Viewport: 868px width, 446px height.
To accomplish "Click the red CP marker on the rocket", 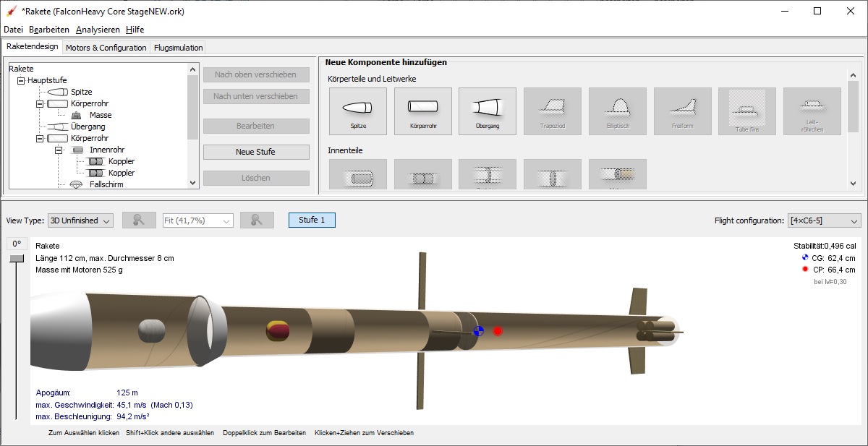I will (x=498, y=331).
